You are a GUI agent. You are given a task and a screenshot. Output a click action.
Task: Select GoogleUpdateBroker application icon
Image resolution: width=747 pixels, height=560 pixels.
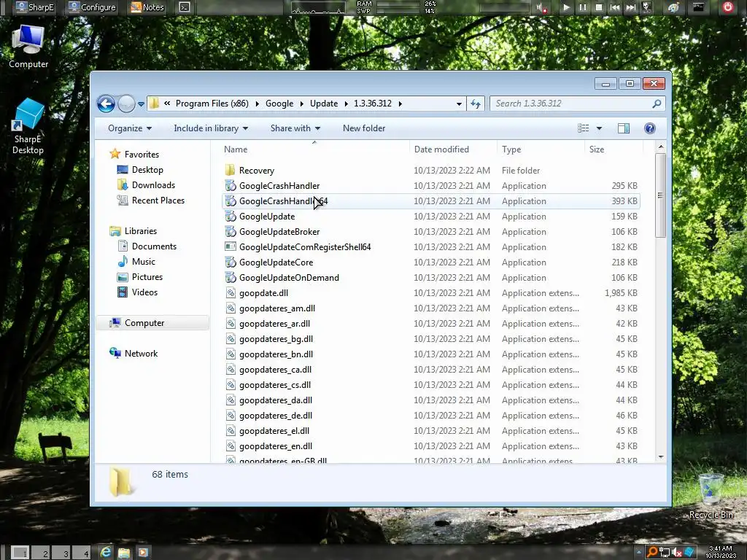(x=230, y=231)
